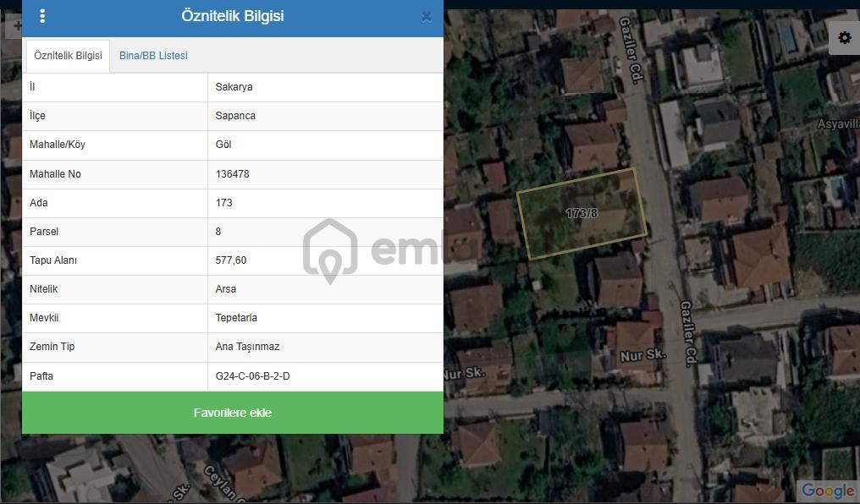The height and width of the screenshot is (504, 860).
Task: Click the Mahalle No label
Action: point(55,173)
